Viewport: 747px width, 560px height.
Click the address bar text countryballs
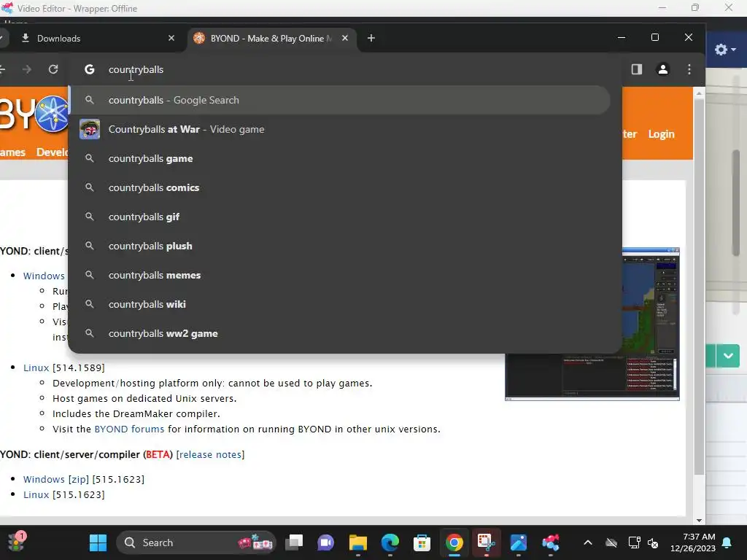pos(136,69)
